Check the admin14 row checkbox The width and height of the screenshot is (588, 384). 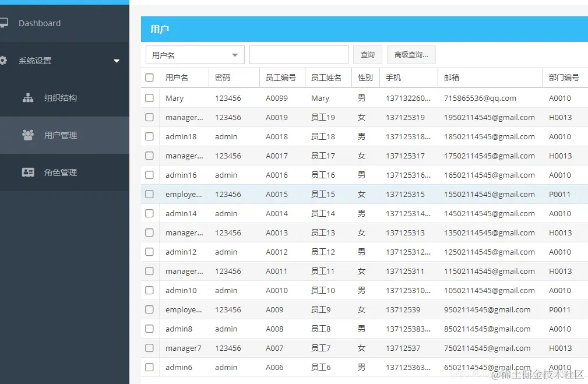[x=149, y=213]
